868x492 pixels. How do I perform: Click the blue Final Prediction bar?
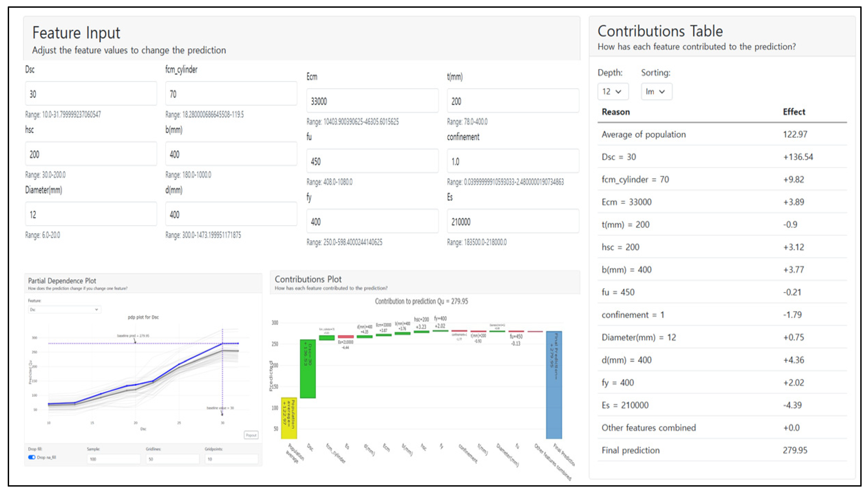coord(554,385)
